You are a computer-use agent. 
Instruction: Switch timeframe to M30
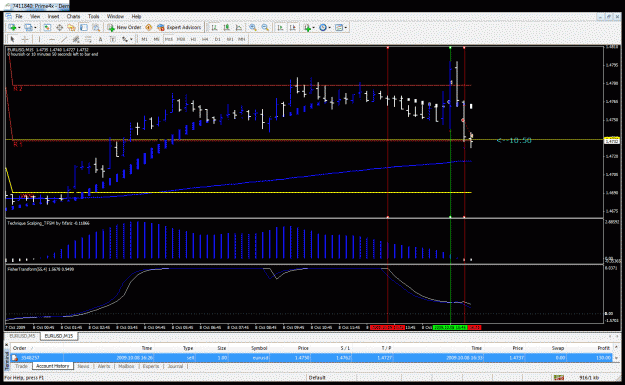point(181,39)
